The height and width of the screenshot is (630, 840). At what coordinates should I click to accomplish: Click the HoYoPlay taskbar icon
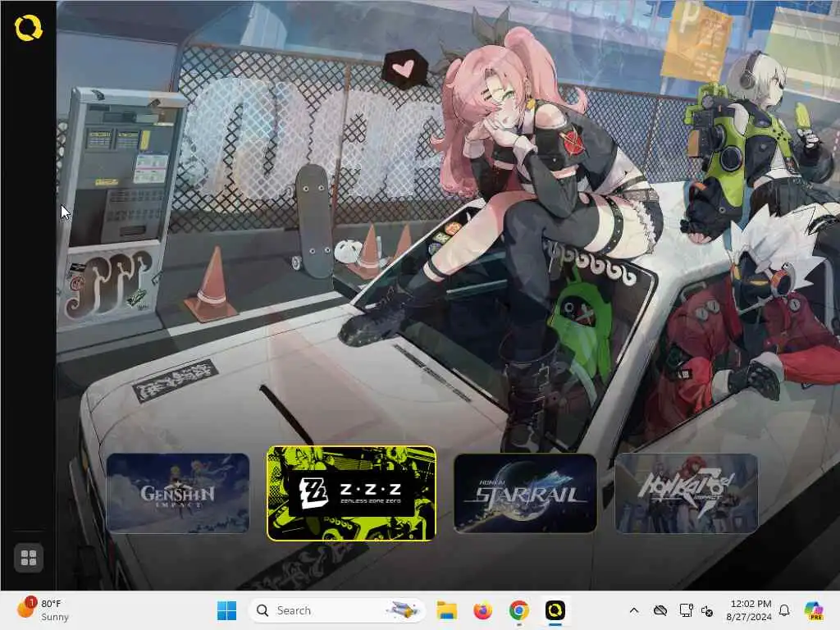pyautogui.click(x=555, y=610)
